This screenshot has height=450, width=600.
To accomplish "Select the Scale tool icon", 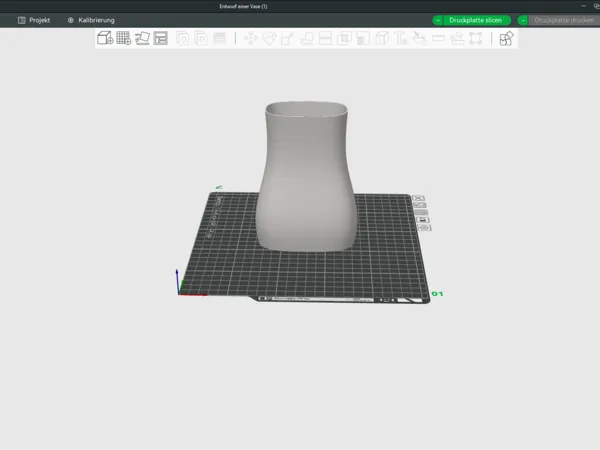I will (288, 38).
